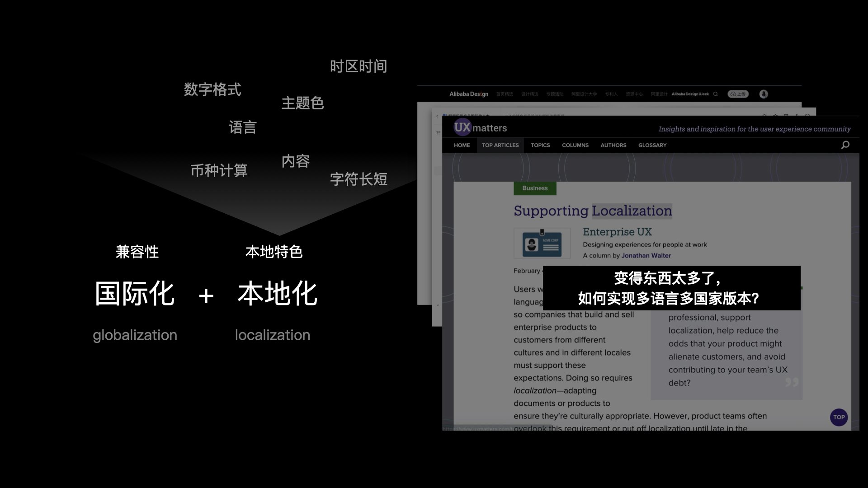Click the 时区时间 keyword
Viewport: 868px width, 488px height.
click(359, 66)
